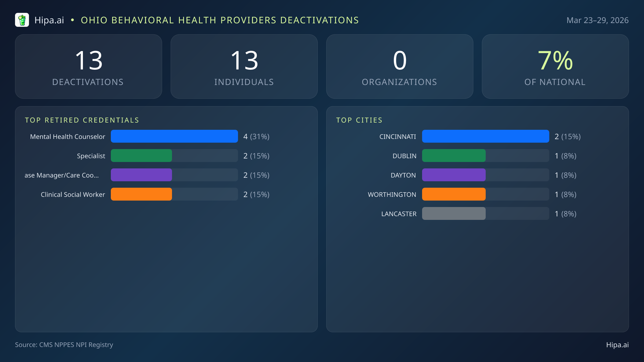Click the Specialist credential label
The height and width of the screenshot is (362, 644).
click(91, 156)
